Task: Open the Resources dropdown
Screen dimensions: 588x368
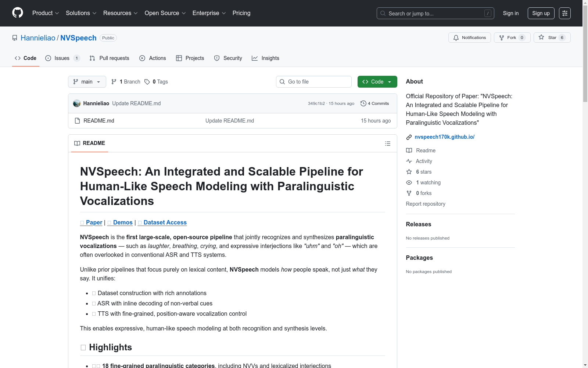Action: click(x=121, y=13)
